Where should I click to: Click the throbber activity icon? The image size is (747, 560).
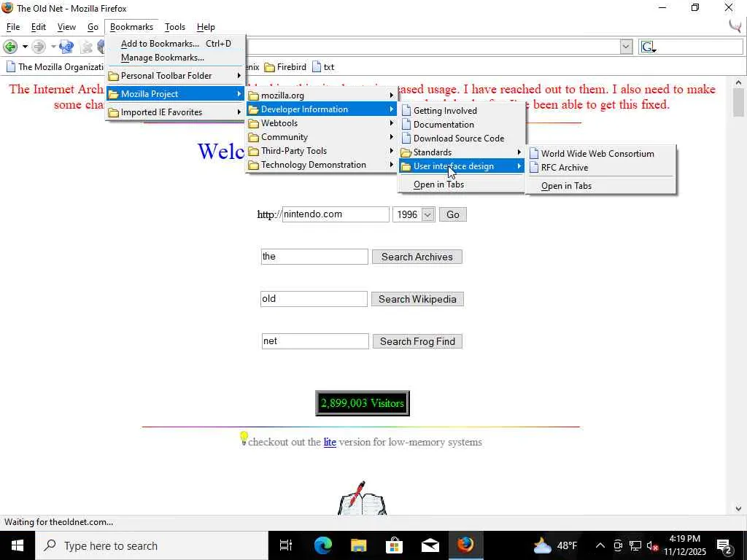736,26
